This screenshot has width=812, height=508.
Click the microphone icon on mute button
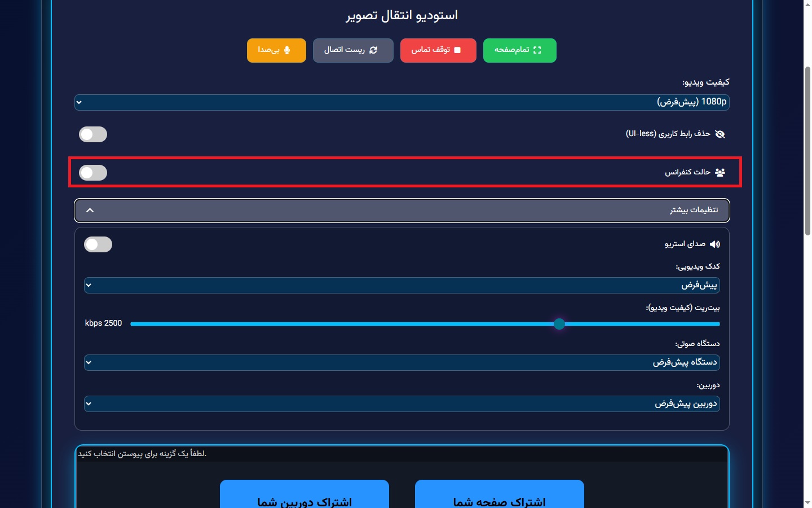287,50
